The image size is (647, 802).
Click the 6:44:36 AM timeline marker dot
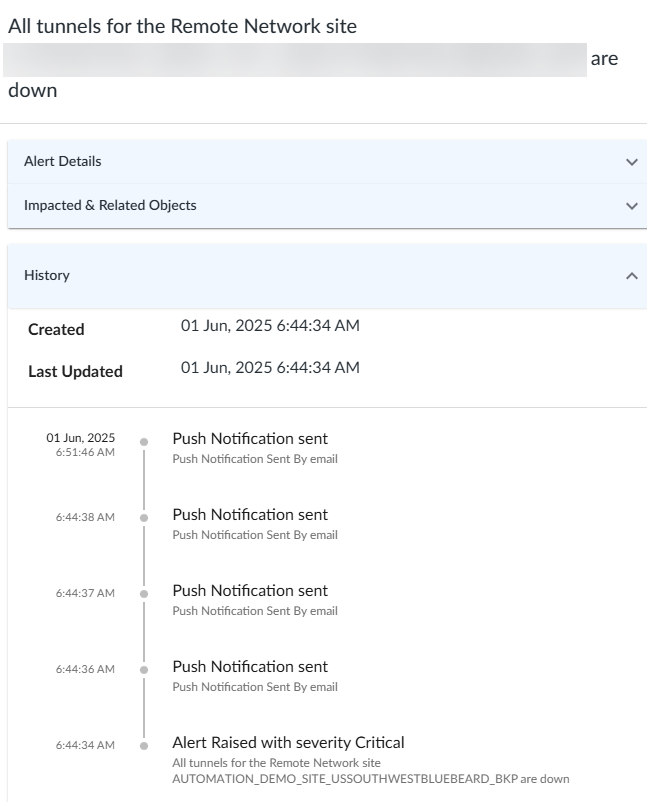click(x=144, y=669)
